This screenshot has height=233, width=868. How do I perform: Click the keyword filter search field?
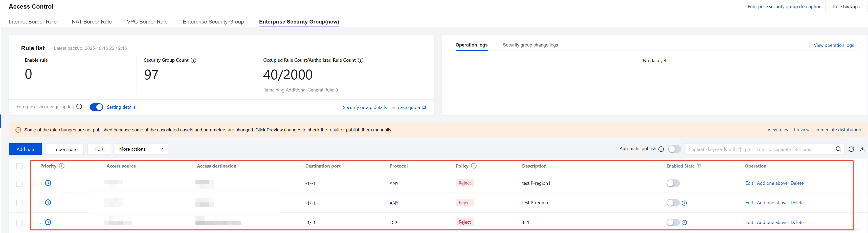(758, 149)
